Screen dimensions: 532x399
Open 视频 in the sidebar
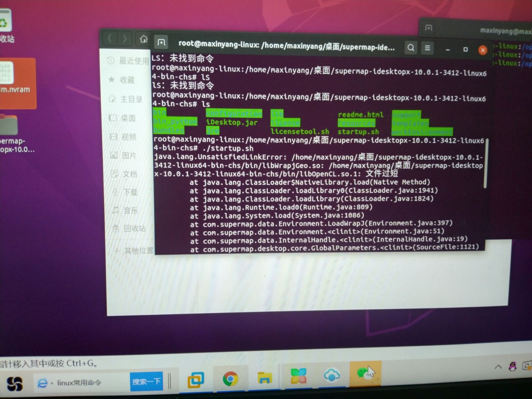pos(123,137)
